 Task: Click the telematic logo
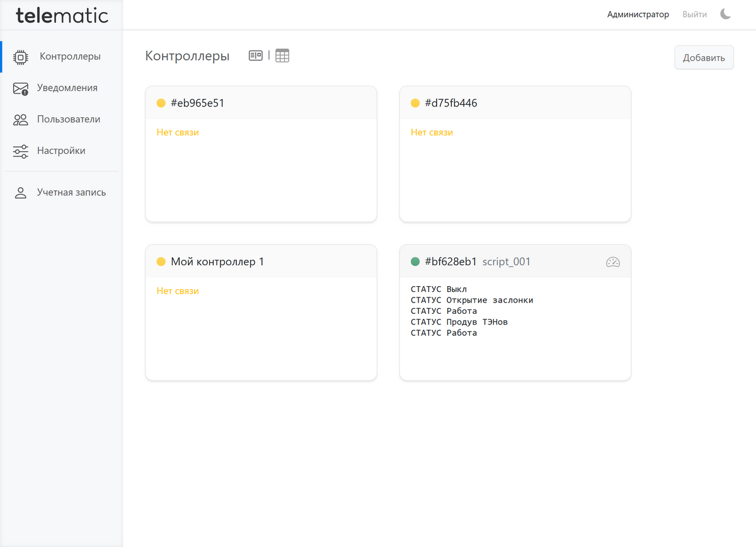pos(62,15)
